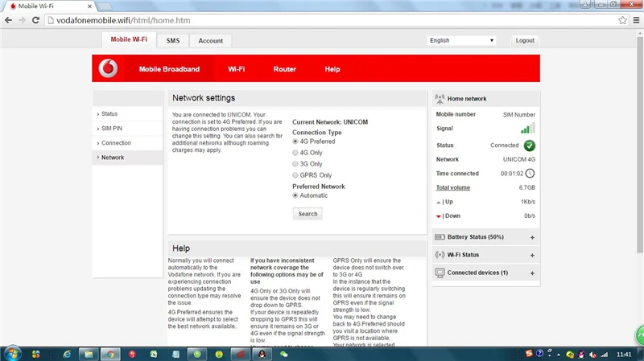Open the Excel icon on the taskbar
The height and width of the screenshot is (361, 644).
[x=154, y=354]
